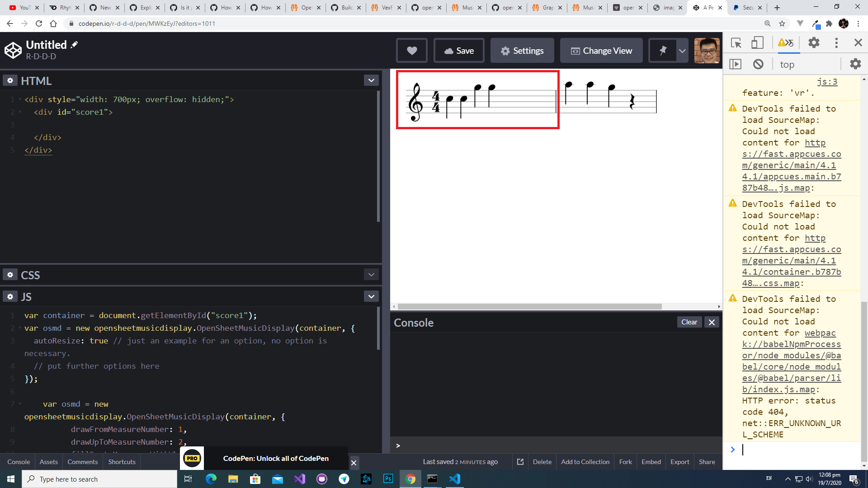This screenshot has width=868, height=488.
Task: Edit the pen title pencil icon
Action: click(75, 44)
